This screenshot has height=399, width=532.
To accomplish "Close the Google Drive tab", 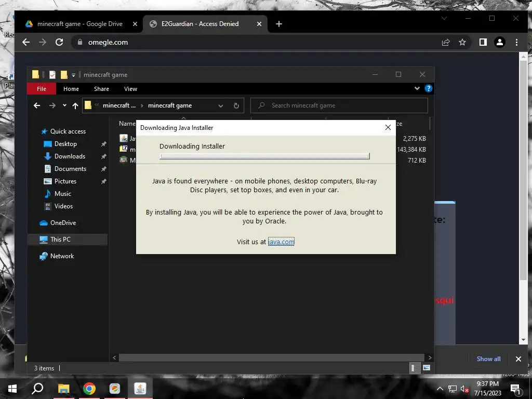I will [x=135, y=24].
